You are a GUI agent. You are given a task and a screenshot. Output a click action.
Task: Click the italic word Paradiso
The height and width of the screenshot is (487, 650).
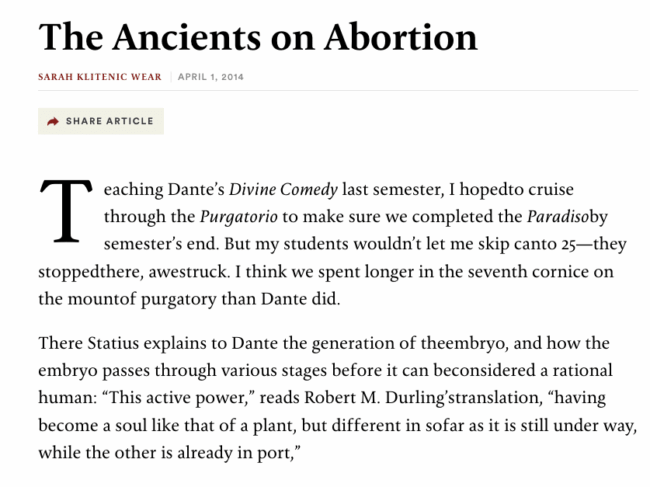pyautogui.click(x=558, y=215)
